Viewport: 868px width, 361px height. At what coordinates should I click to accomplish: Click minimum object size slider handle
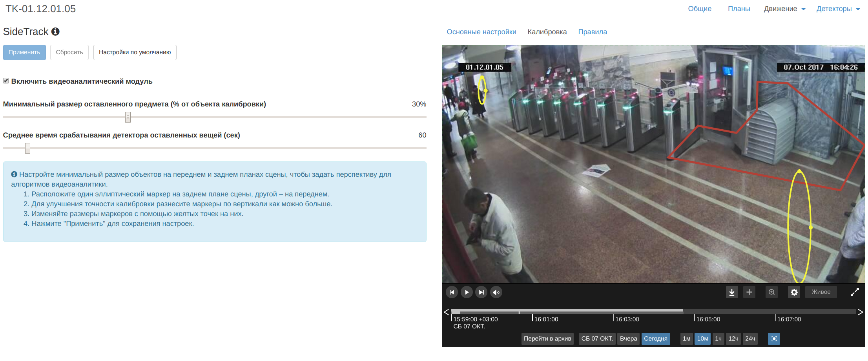tap(128, 117)
